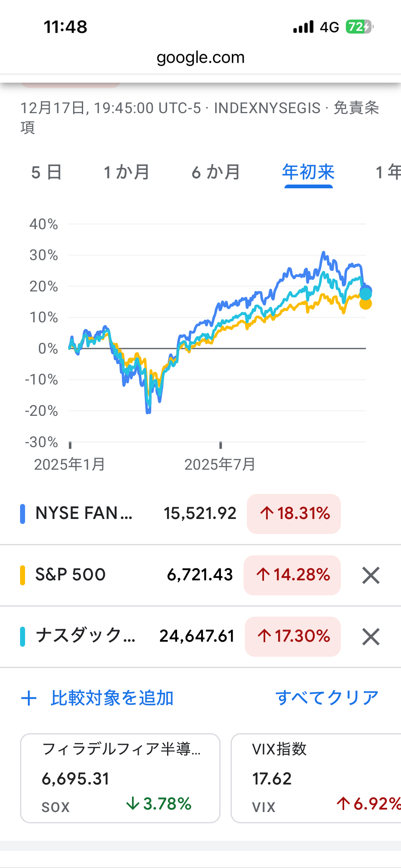The image size is (401, 868).
Task: Tap the yellow S&P 500 color bar
Action: coord(23,575)
